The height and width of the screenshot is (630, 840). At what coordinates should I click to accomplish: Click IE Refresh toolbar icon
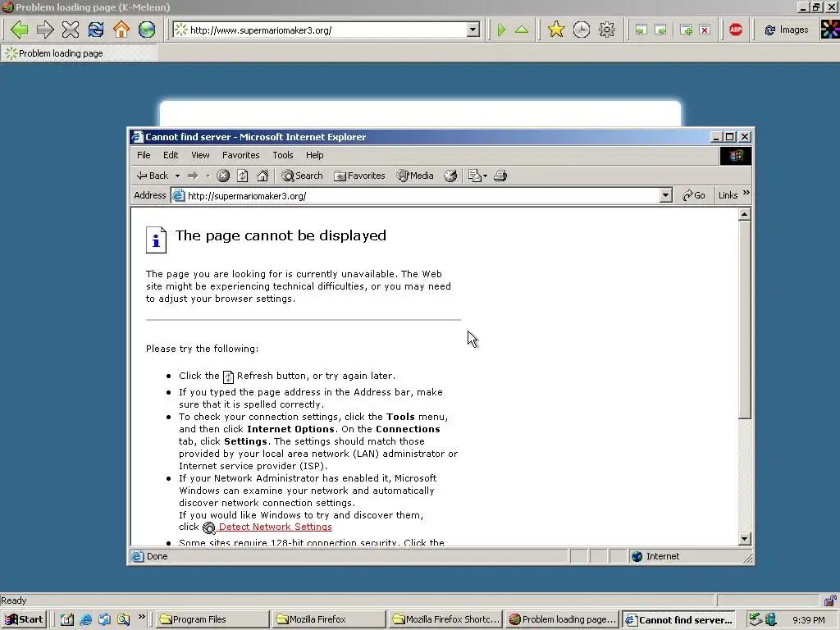point(243,176)
